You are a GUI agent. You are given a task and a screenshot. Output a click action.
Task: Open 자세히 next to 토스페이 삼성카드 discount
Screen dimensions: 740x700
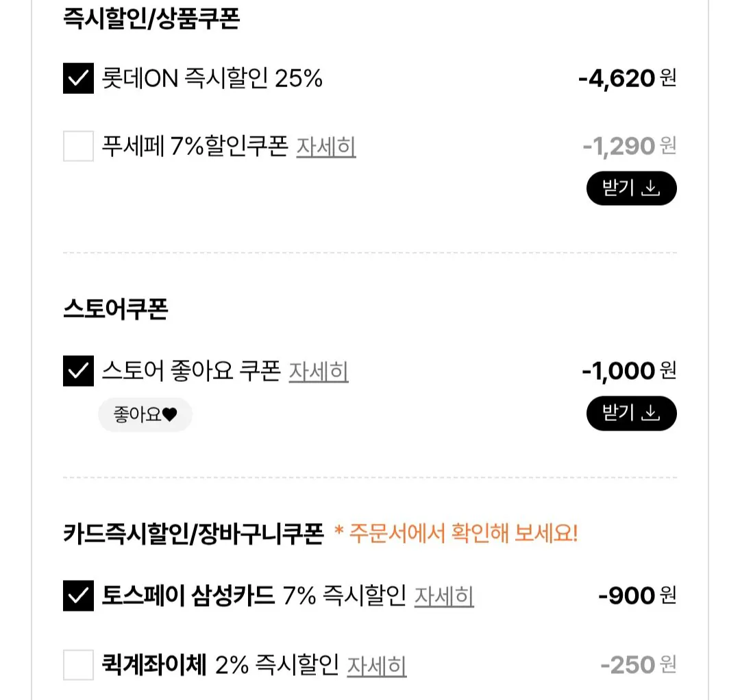click(443, 596)
